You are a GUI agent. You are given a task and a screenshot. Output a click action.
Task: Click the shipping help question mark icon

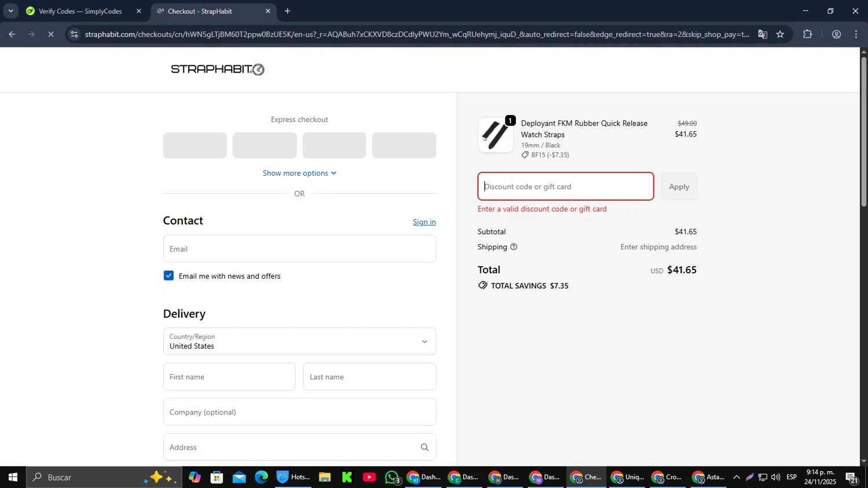[513, 247]
